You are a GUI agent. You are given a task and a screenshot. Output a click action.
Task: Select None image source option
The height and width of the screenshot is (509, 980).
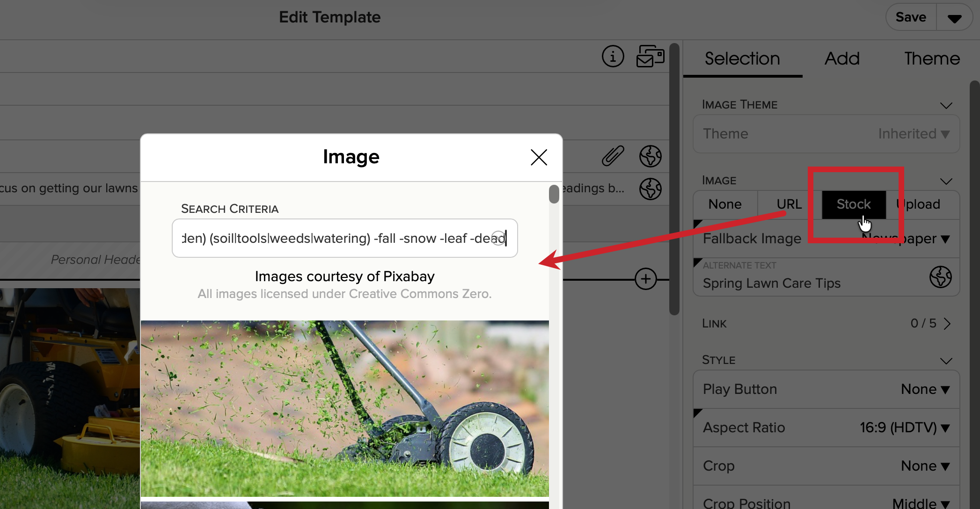pyautogui.click(x=724, y=204)
